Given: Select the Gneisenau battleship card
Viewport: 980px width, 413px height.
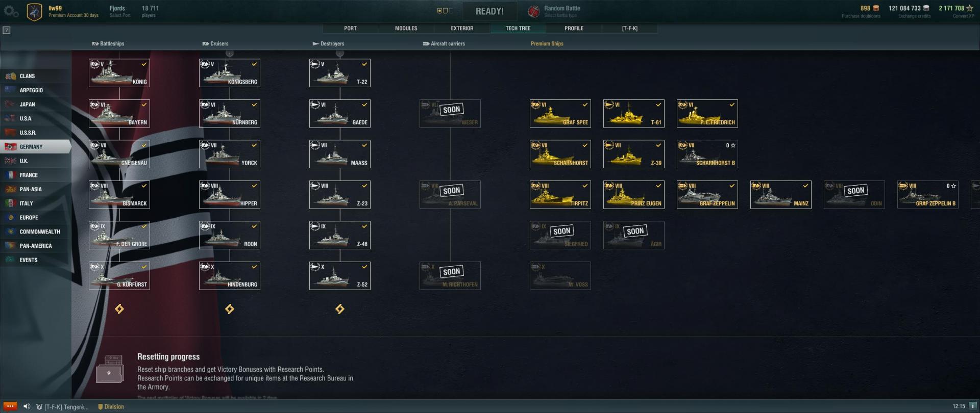Looking at the screenshot, I should click(x=119, y=154).
